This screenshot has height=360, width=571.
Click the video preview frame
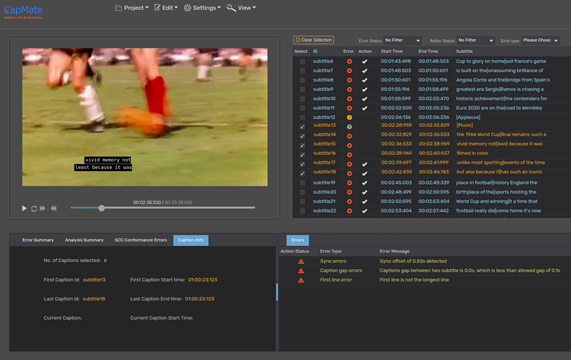coord(145,117)
